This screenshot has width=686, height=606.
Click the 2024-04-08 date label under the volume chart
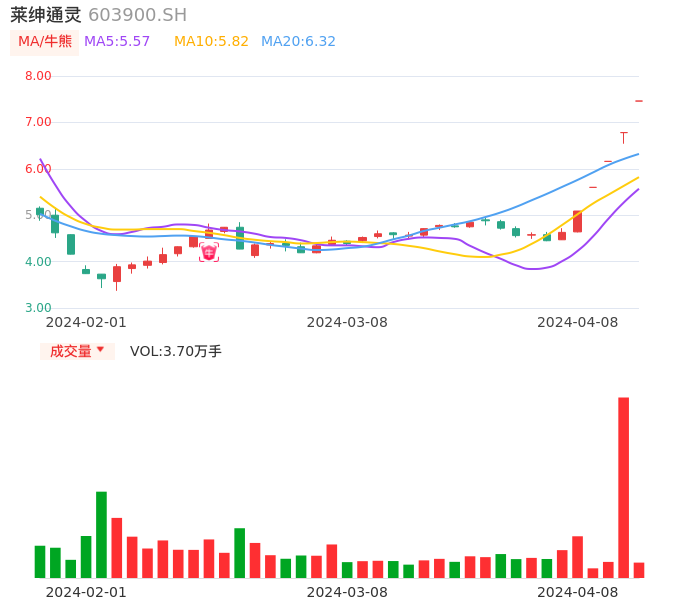(578, 592)
